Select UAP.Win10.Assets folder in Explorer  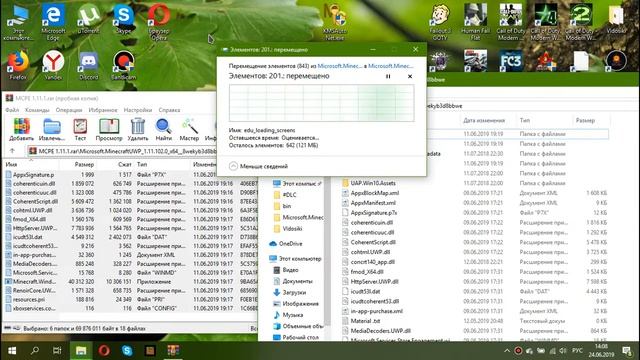click(373, 183)
